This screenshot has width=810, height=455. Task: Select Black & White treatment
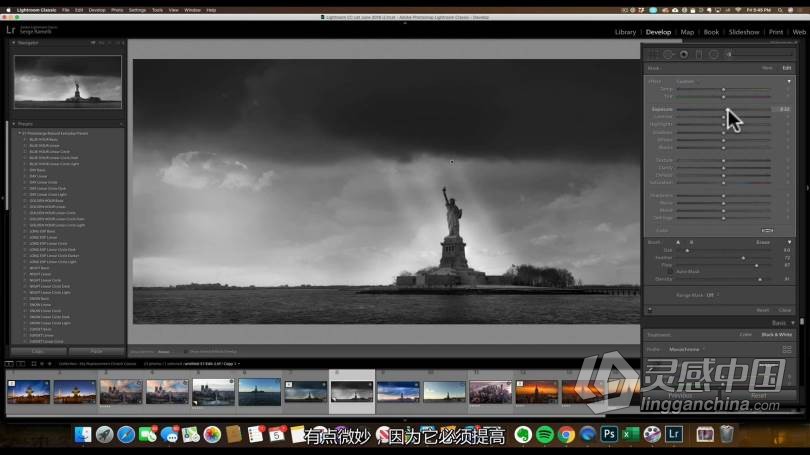click(x=776, y=335)
